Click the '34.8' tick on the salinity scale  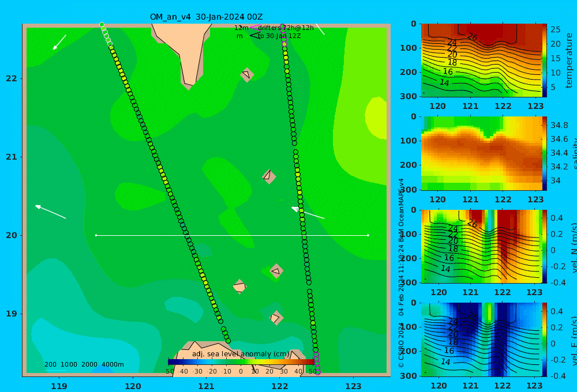[x=559, y=126]
